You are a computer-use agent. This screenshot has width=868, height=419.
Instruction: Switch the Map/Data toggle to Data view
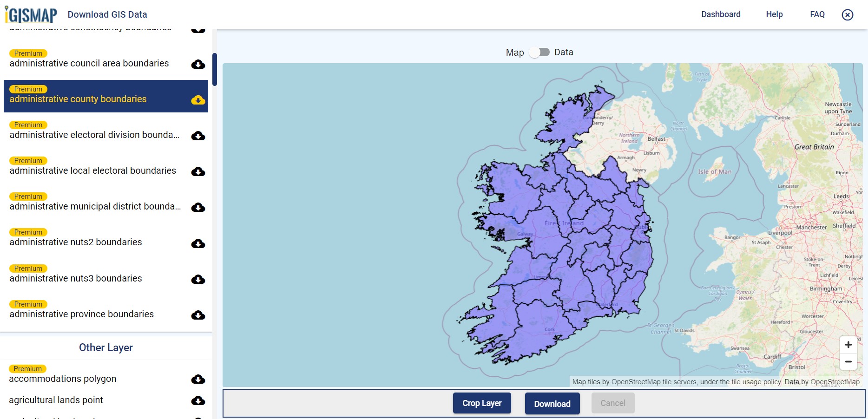point(540,52)
